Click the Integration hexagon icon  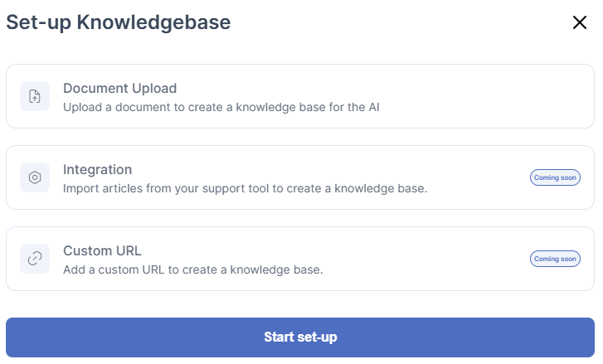35,177
